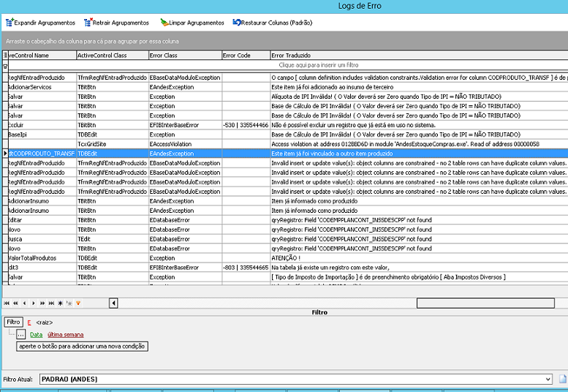
Task: Click the highlighted EAndesException cell
Action: (x=185, y=154)
